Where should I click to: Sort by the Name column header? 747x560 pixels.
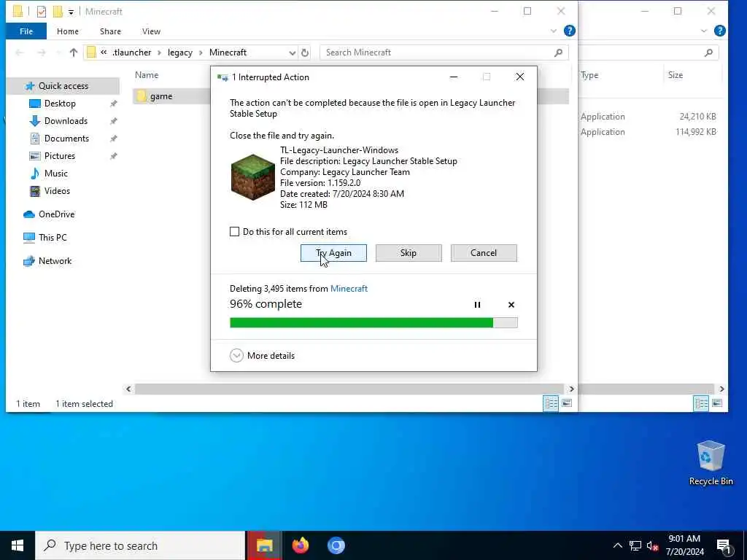pyautogui.click(x=147, y=75)
